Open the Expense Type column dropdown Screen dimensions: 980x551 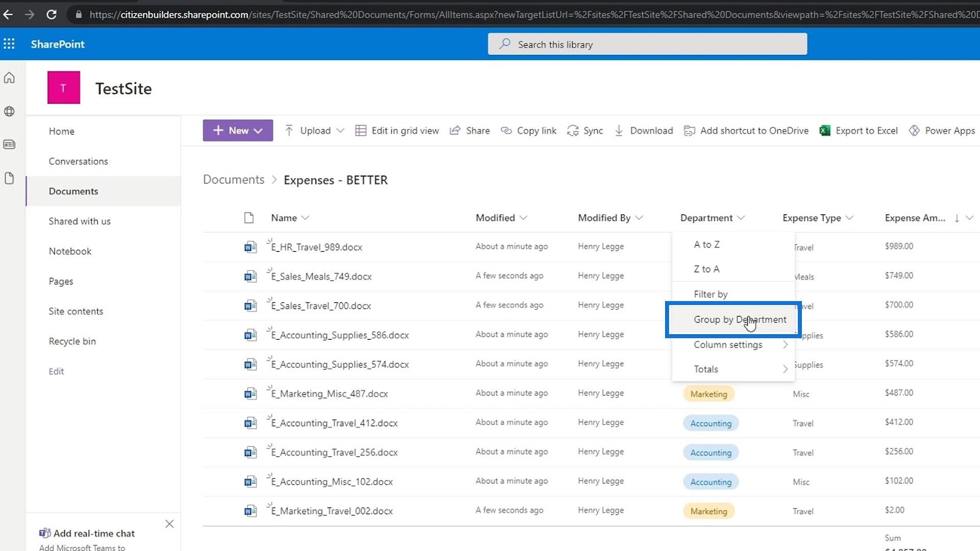click(x=849, y=218)
